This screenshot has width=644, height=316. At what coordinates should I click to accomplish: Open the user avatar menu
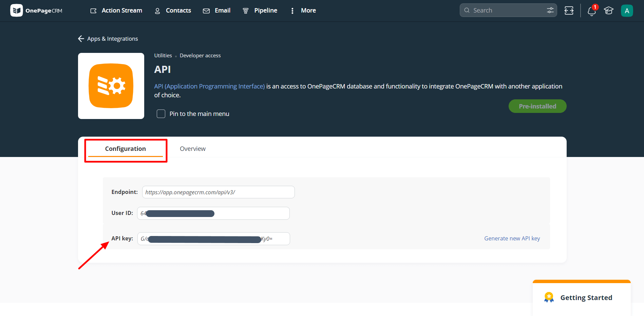[626, 11]
